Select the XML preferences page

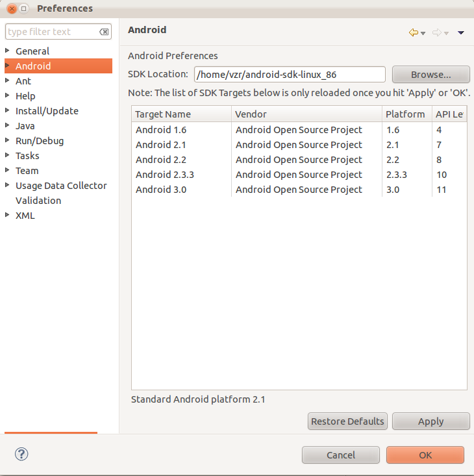click(x=25, y=216)
